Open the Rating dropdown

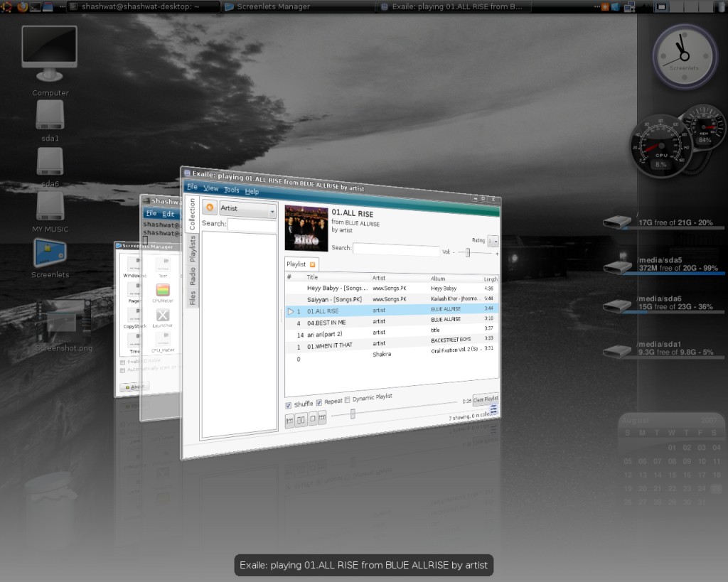click(x=493, y=241)
